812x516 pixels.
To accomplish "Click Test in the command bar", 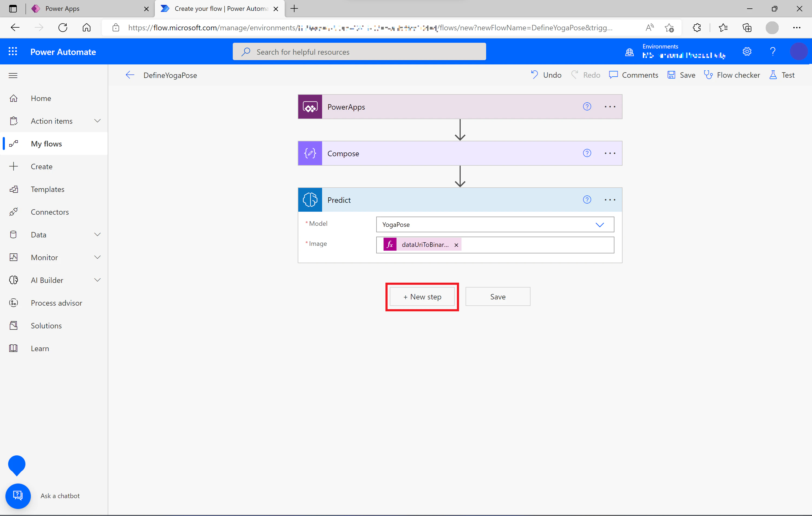I will 782,75.
